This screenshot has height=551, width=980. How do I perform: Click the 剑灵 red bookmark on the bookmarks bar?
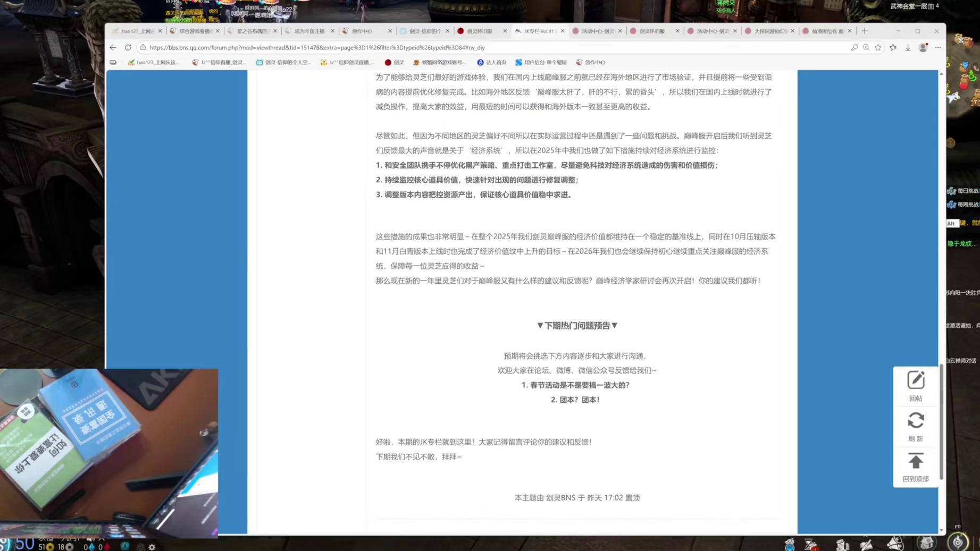[x=396, y=62]
